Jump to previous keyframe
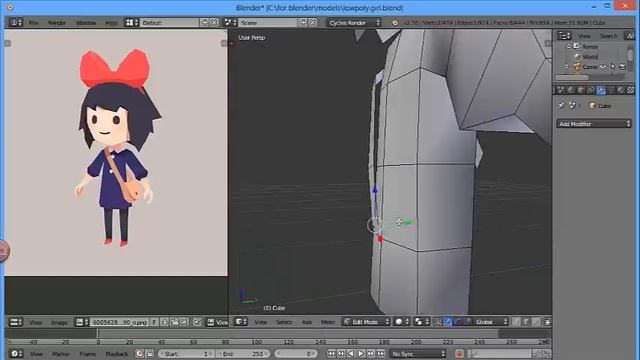640x360 pixels. (341, 353)
